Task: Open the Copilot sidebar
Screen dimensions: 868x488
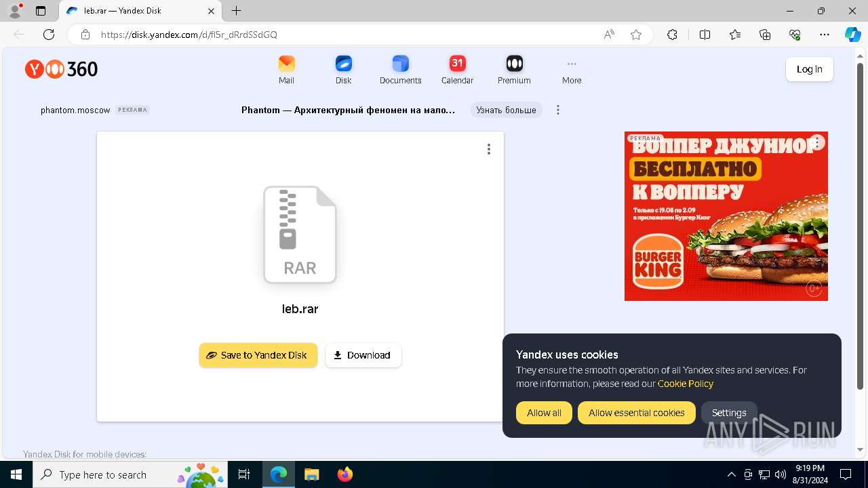Action: coord(852,35)
